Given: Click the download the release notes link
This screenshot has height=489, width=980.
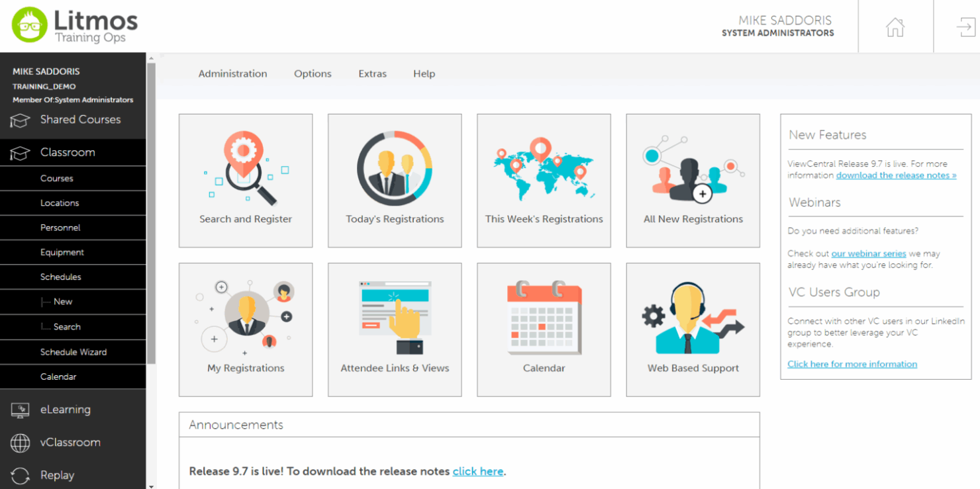Looking at the screenshot, I should pos(896,175).
